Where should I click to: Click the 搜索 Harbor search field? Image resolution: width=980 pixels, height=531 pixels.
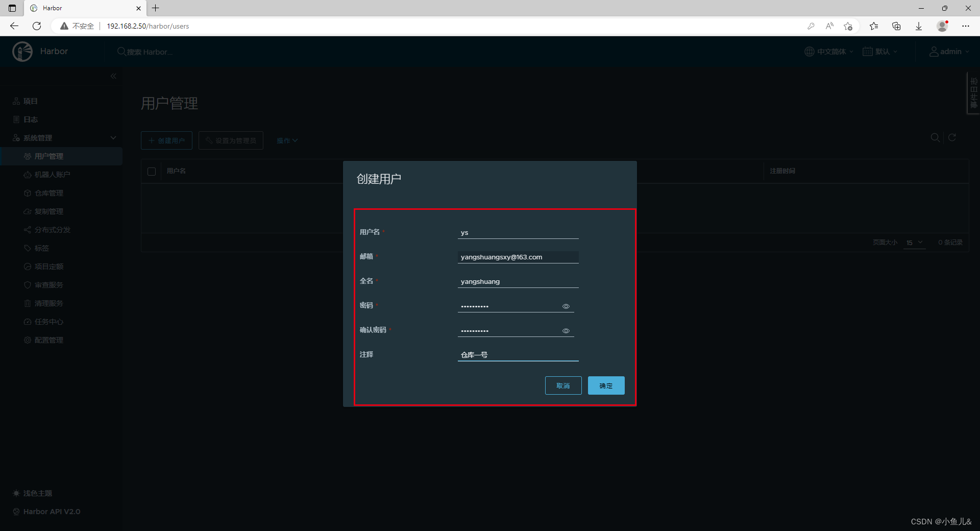[150, 52]
